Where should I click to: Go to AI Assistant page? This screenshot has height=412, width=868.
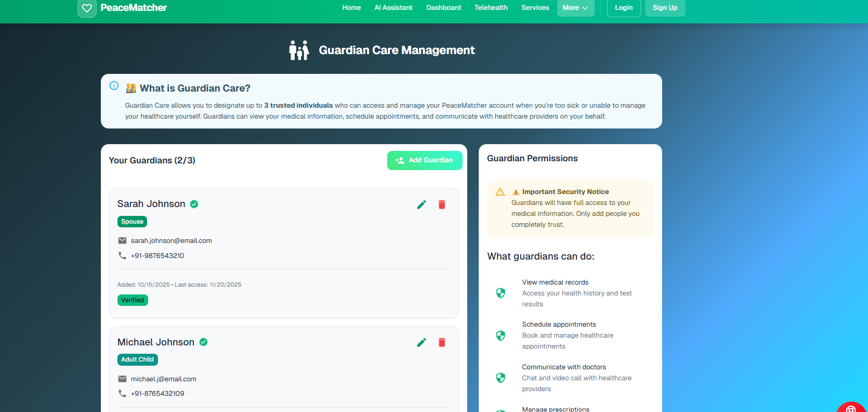pos(393,8)
